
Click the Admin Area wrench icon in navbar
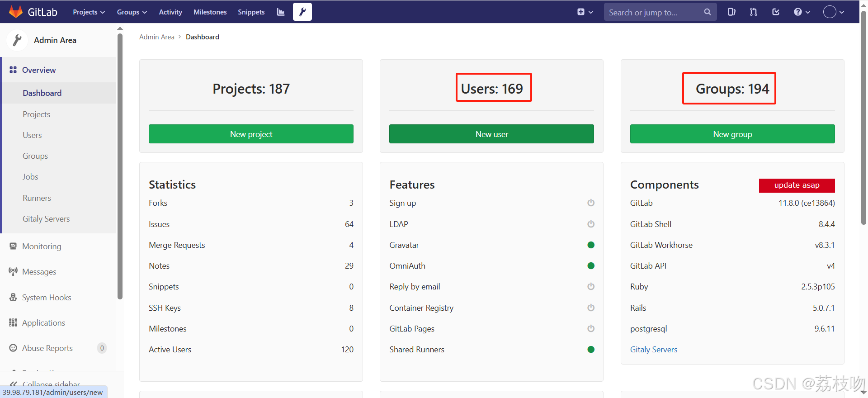point(302,12)
